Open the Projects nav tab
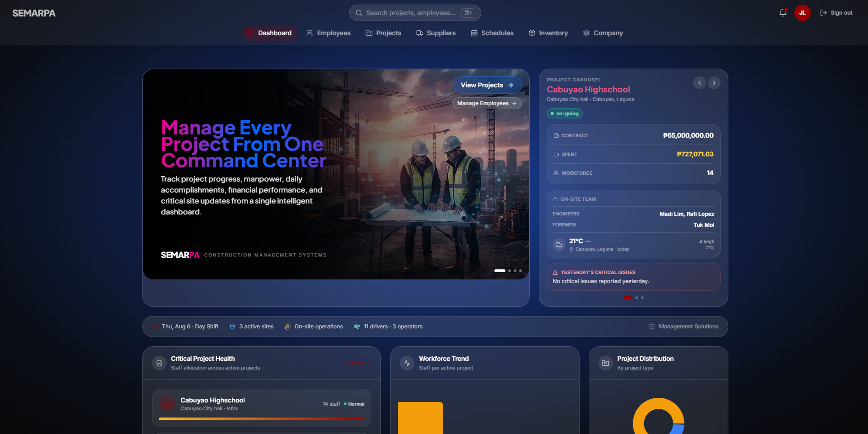The image size is (868, 434). 383,33
